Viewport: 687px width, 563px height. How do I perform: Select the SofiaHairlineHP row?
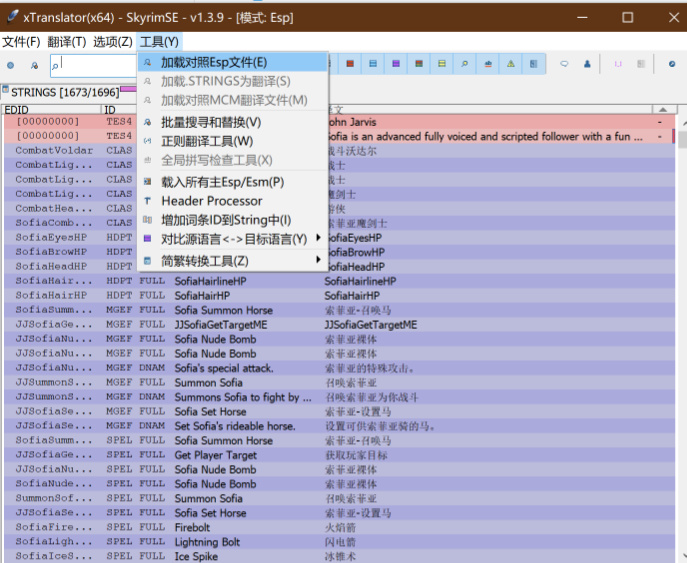(340, 281)
